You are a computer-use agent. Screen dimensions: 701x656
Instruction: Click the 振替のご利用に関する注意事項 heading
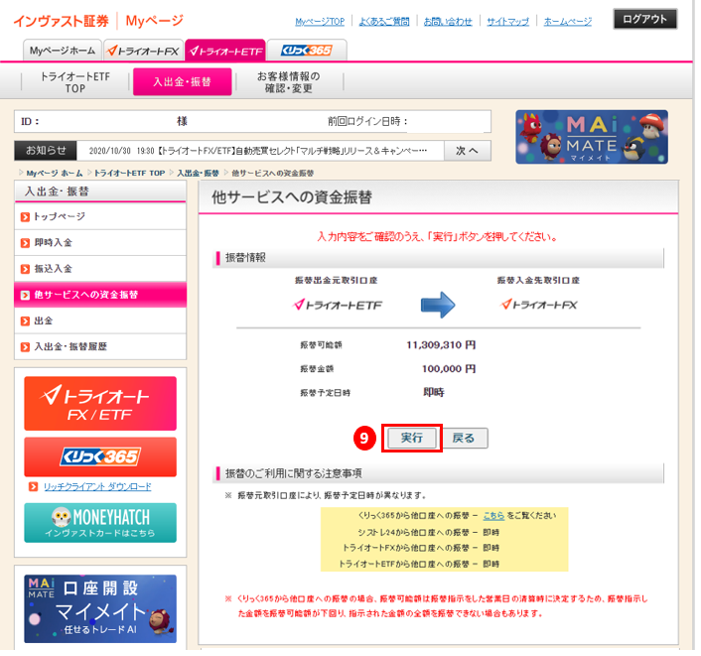point(294,473)
